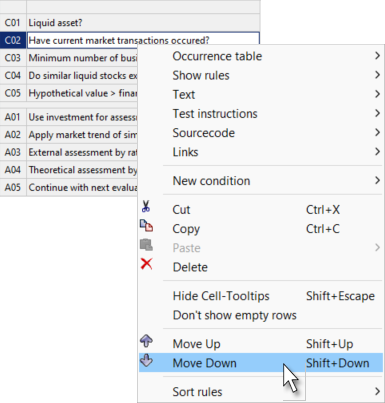Expand arrow beside Text

click(x=377, y=94)
